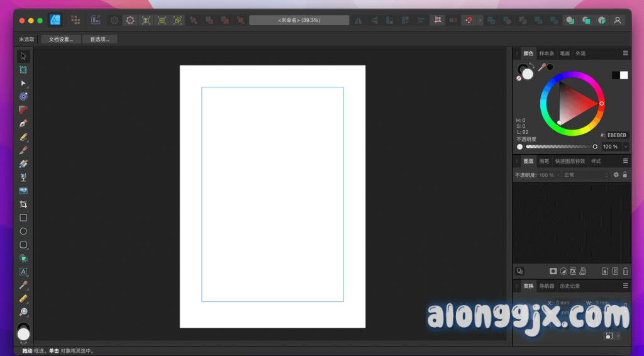Click the 首选项... button
The image size is (644, 356).
99,39
